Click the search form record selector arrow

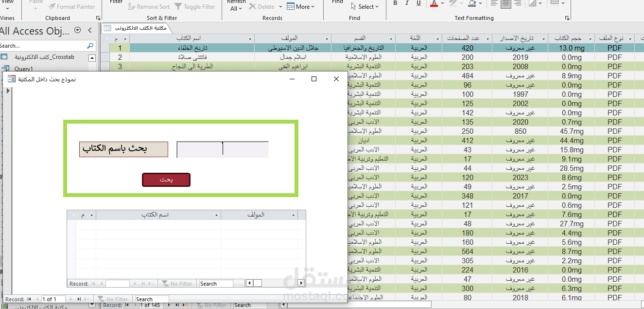tap(7, 91)
